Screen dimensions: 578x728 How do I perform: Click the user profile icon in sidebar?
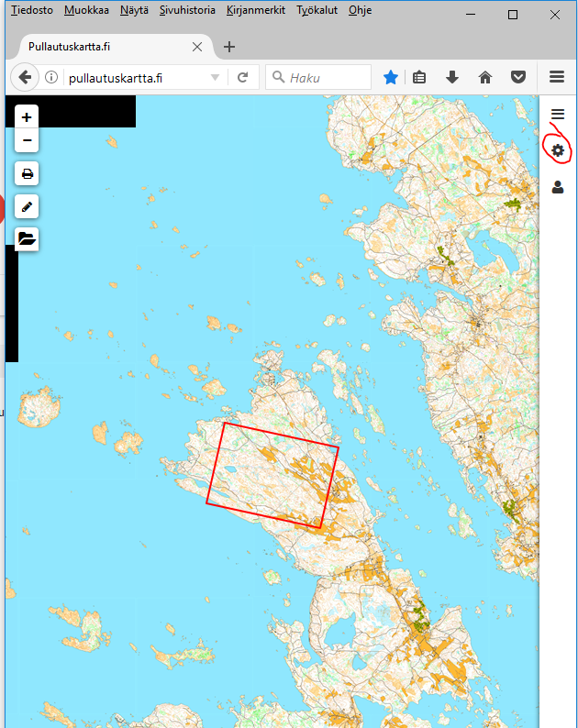[557, 187]
